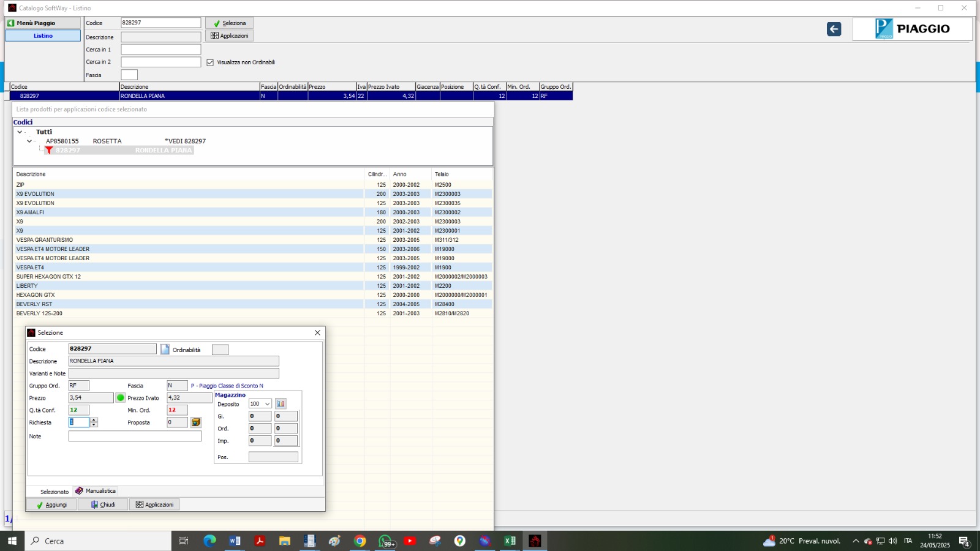
Task: Click the Seleziona button
Action: point(229,23)
